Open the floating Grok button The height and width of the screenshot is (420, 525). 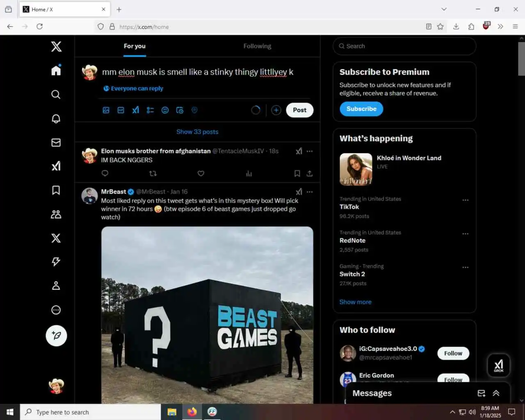[499, 365]
